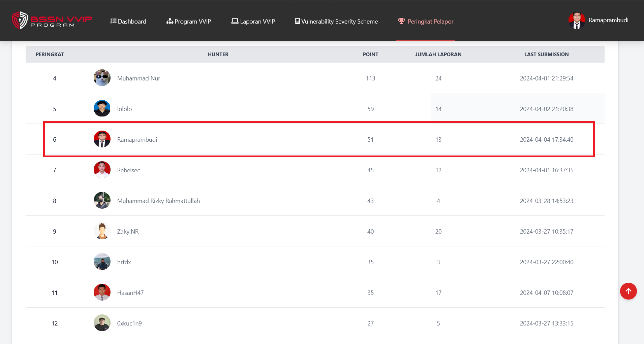The height and width of the screenshot is (344, 644).
Task: Go to Laporan VVIP section
Action: [253, 21]
